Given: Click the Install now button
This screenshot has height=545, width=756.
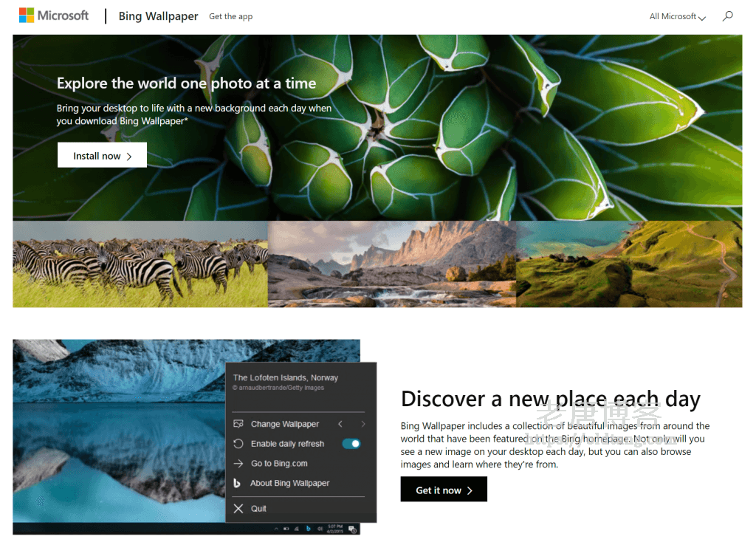Looking at the screenshot, I should [102, 155].
